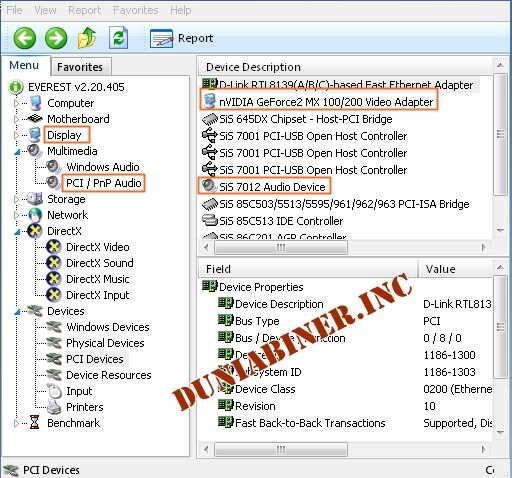Click the Input mouse icon

click(x=54, y=391)
